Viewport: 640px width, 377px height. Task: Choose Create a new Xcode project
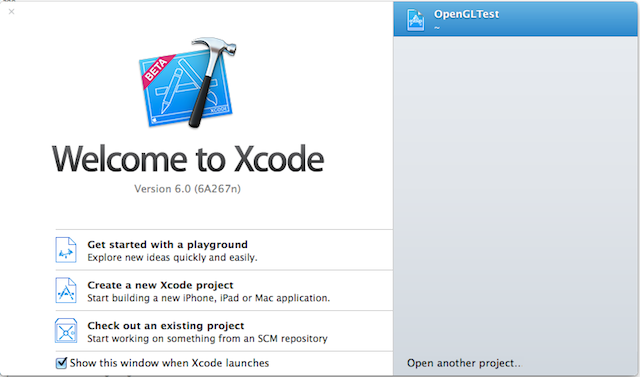point(224,290)
